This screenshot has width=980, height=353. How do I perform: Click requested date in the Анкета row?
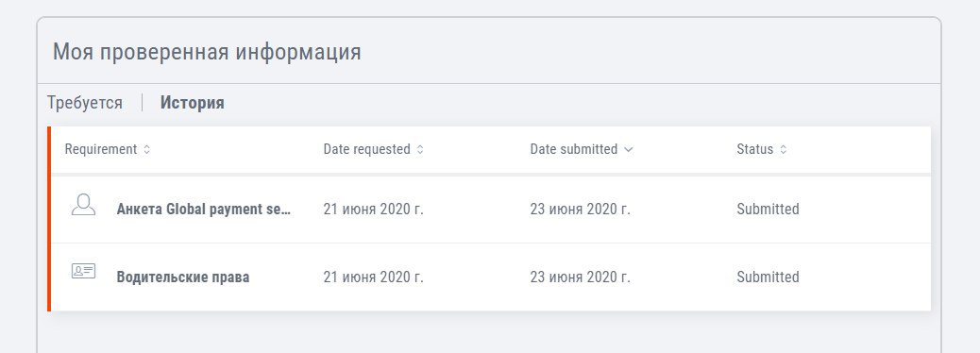pyautogui.click(x=373, y=210)
